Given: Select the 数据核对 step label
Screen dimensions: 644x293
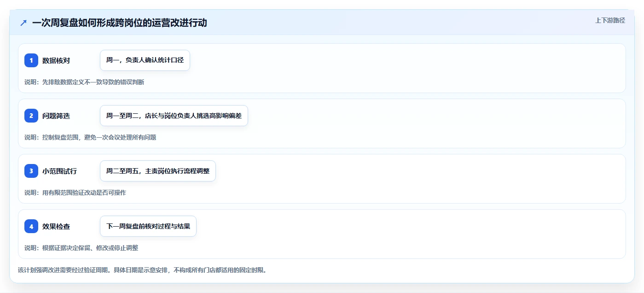Looking at the screenshot, I should click(56, 60).
